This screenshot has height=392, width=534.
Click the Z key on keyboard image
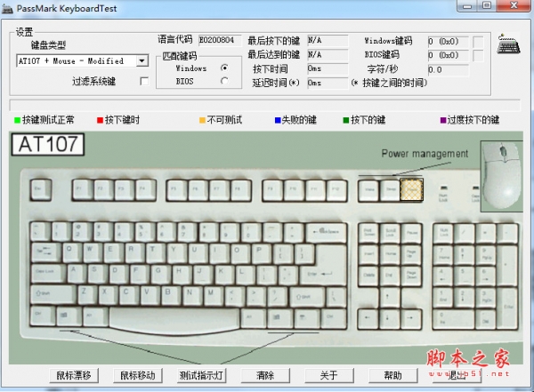click(88, 295)
